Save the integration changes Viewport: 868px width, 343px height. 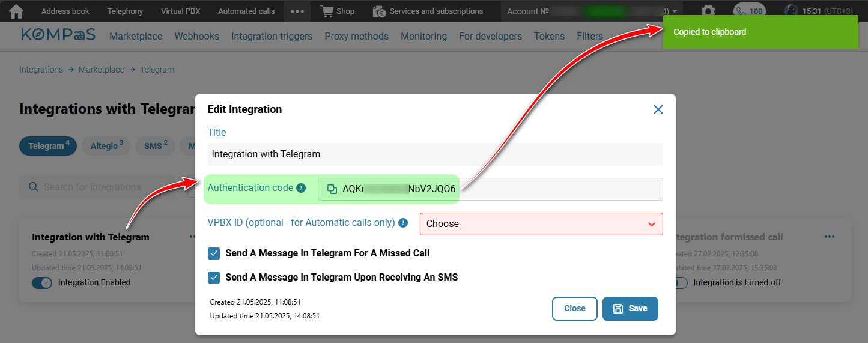(630, 309)
